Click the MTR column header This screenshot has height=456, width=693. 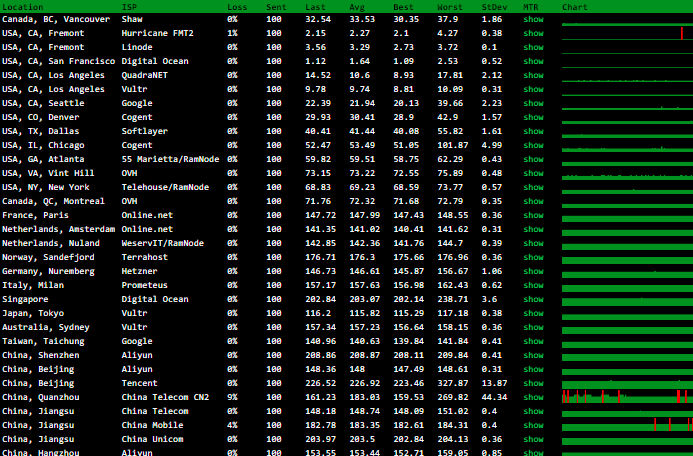point(531,7)
